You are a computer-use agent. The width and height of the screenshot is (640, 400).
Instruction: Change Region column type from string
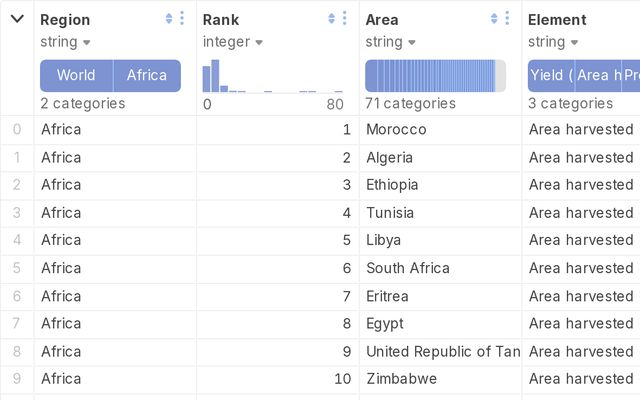pos(65,42)
